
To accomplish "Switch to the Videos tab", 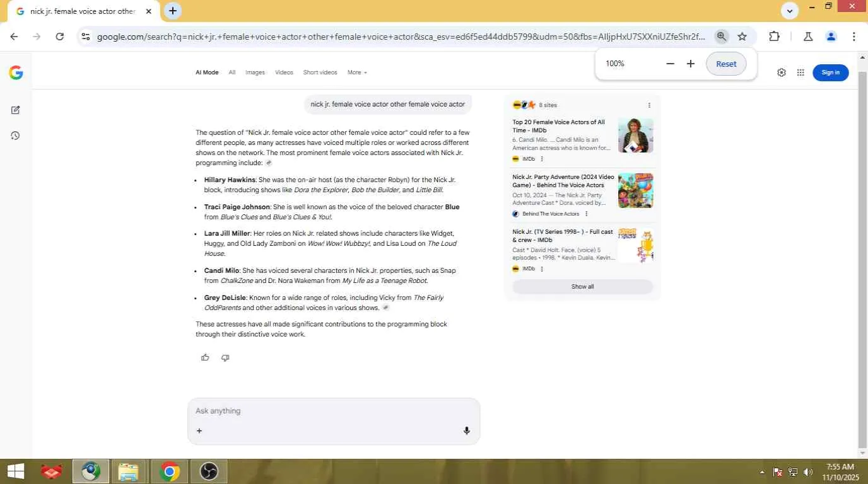I will [x=284, y=72].
